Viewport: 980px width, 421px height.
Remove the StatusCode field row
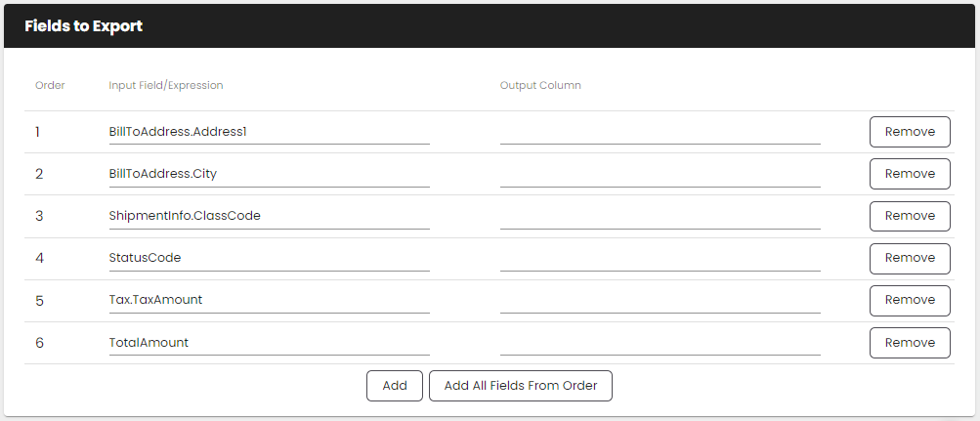909,258
